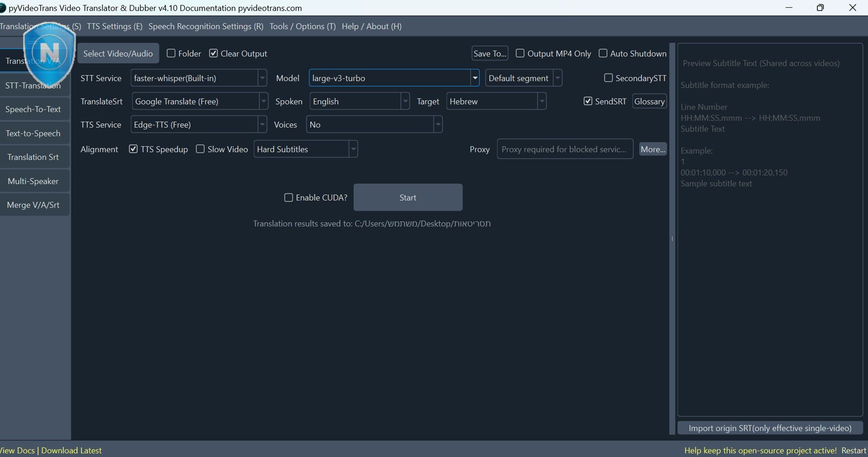
Task: Click Import origin SRT button
Action: [x=770, y=428]
